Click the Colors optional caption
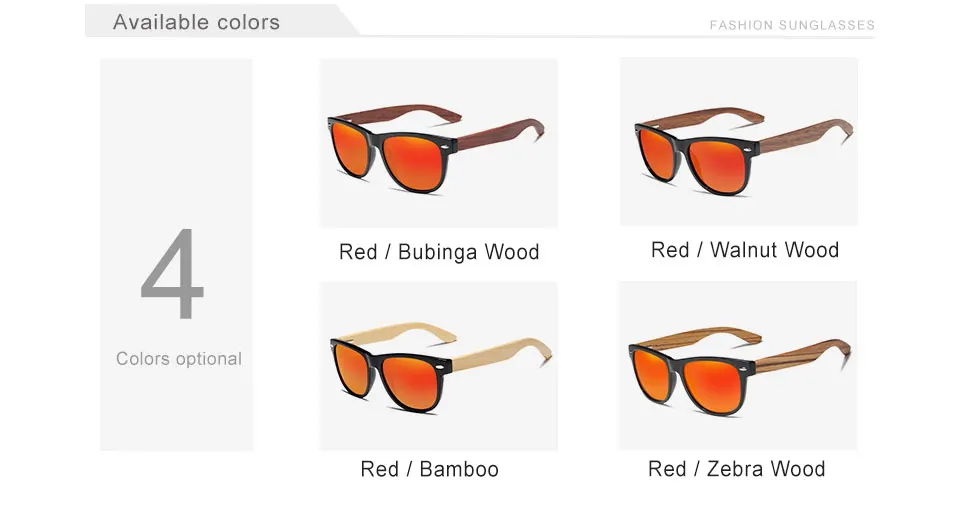The height and width of the screenshot is (506, 960). (179, 358)
